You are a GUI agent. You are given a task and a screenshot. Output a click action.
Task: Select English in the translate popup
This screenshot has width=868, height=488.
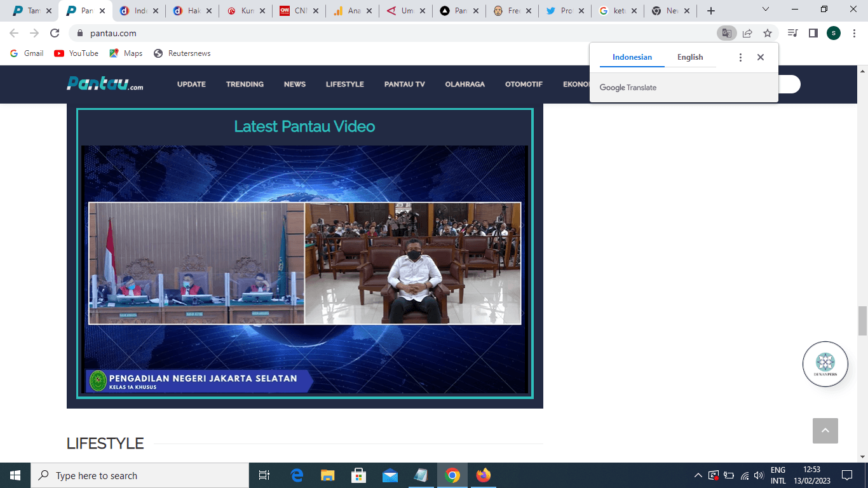[x=690, y=57]
